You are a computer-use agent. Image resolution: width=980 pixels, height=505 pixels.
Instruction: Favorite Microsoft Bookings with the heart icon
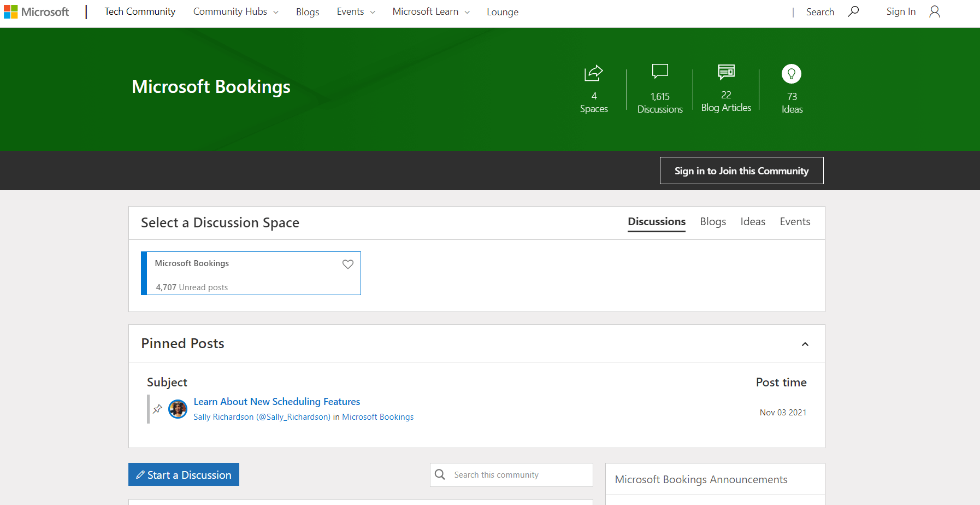tap(348, 264)
